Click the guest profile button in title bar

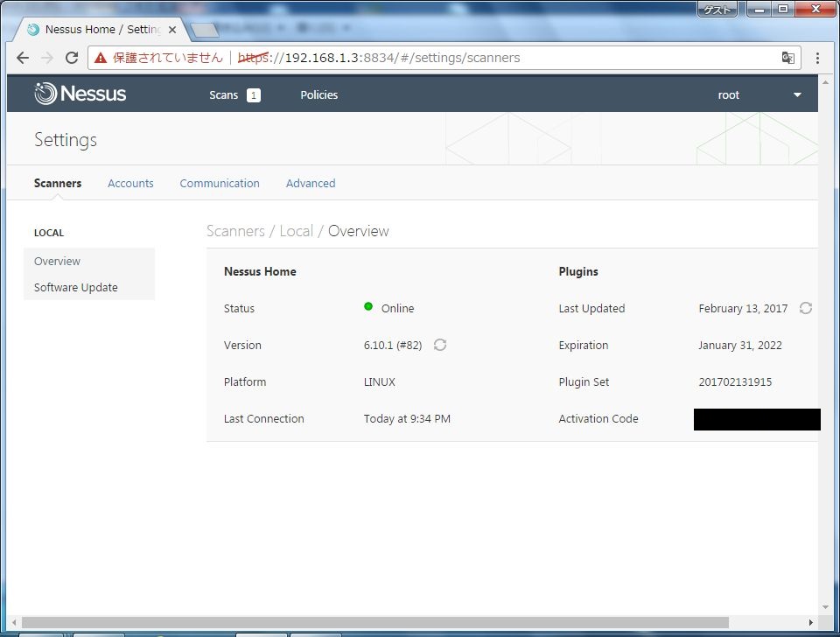click(x=717, y=9)
